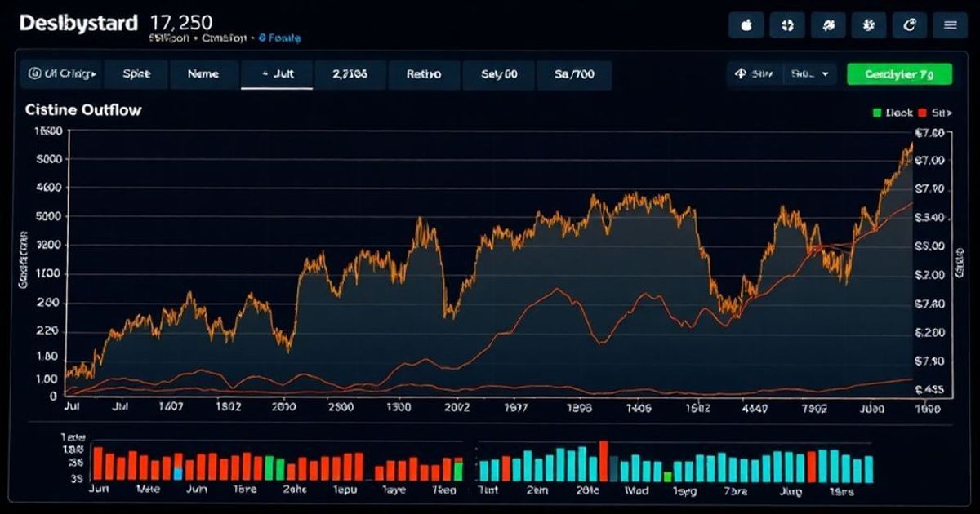Image resolution: width=980 pixels, height=514 pixels.
Task: Select the refresh arrows icon near the top right
Action: (786, 25)
